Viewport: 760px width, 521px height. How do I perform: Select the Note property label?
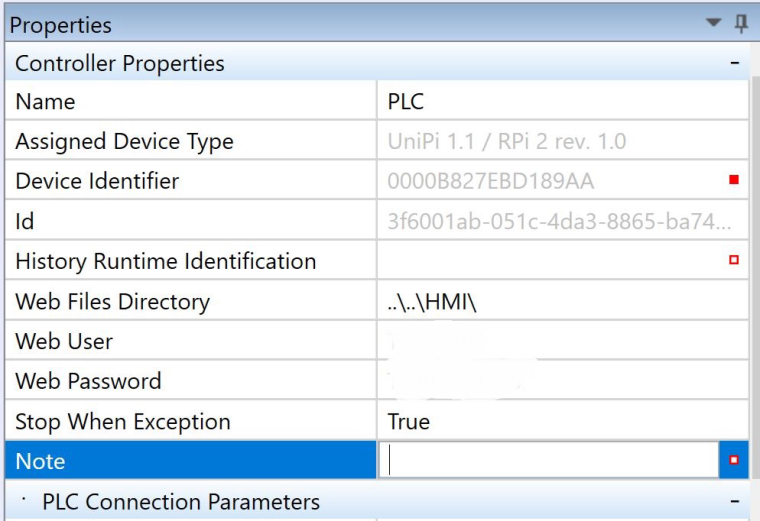click(x=40, y=461)
